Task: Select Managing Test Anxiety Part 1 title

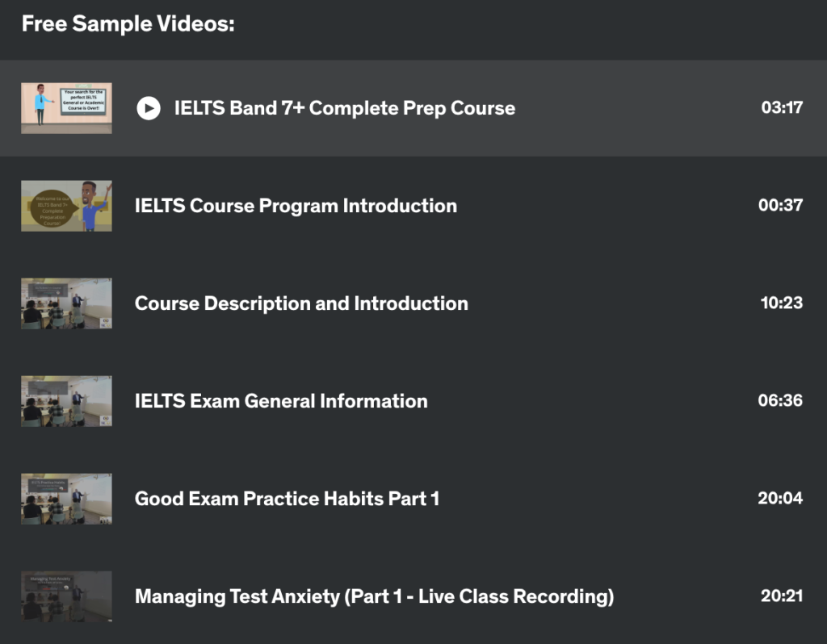Action: point(375,596)
